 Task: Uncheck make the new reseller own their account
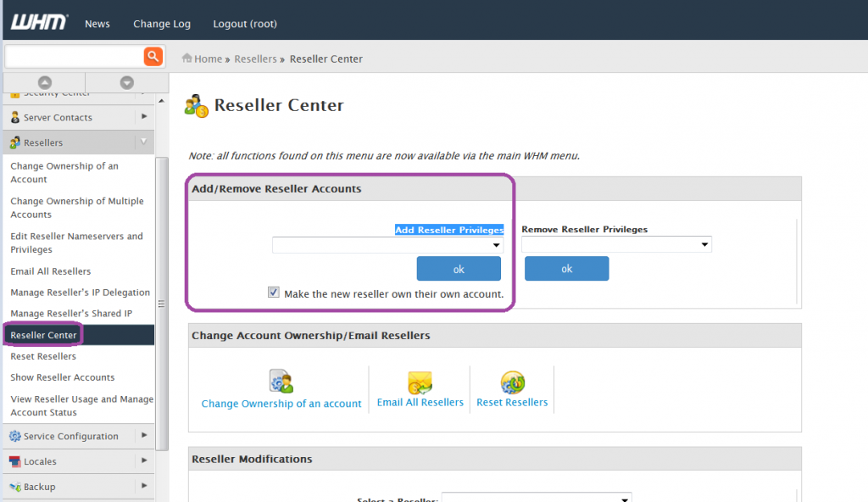click(x=273, y=292)
